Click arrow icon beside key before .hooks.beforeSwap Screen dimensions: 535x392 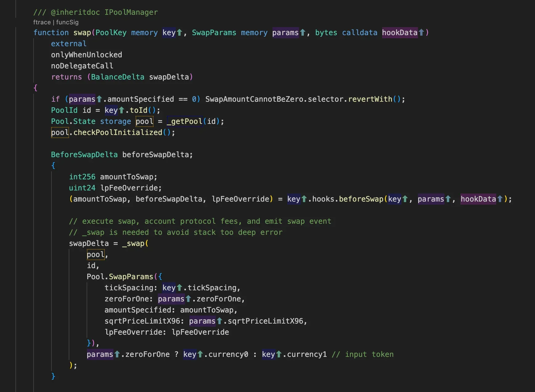[x=304, y=199]
